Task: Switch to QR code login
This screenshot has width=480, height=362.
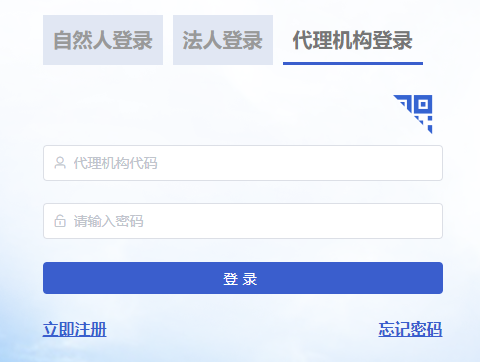Action: pos(415,112)
